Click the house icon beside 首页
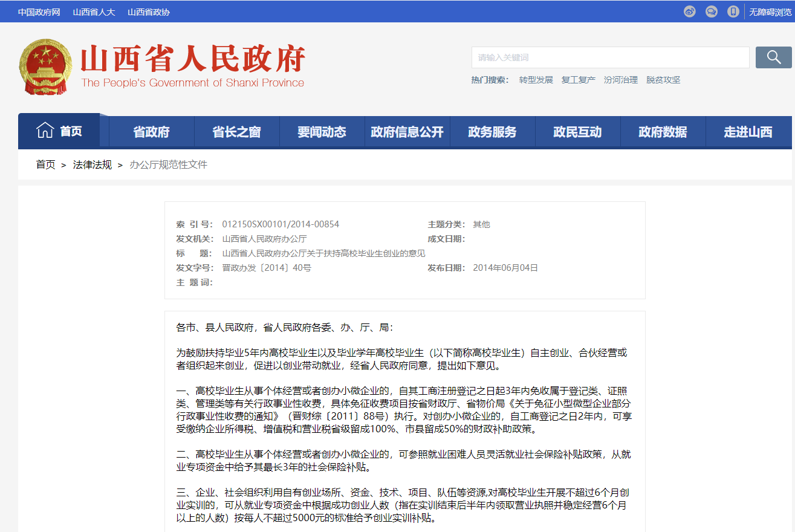Viewport: 795px width, 532px height. click(x=45, y=131)
